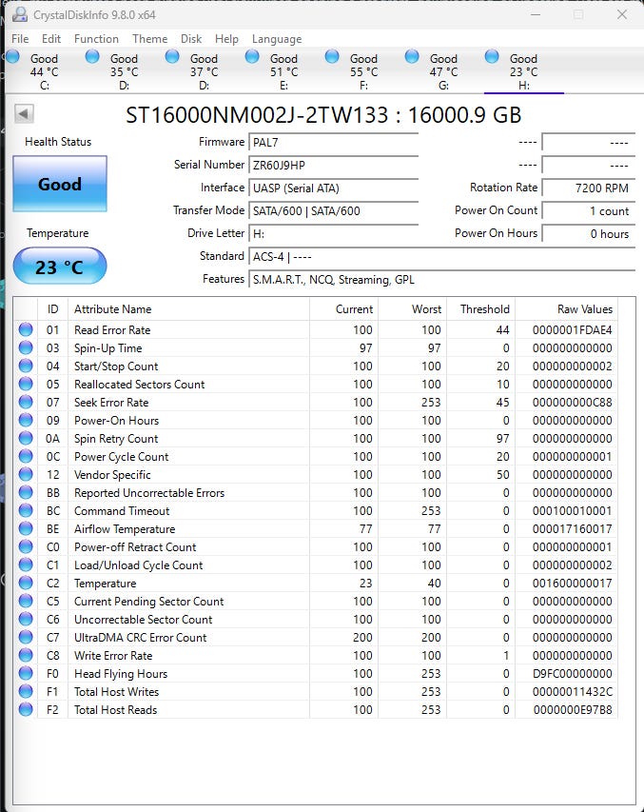644x812 pixels.
Task: Click the Firmware field PAL7
Action: pos(333,142)
